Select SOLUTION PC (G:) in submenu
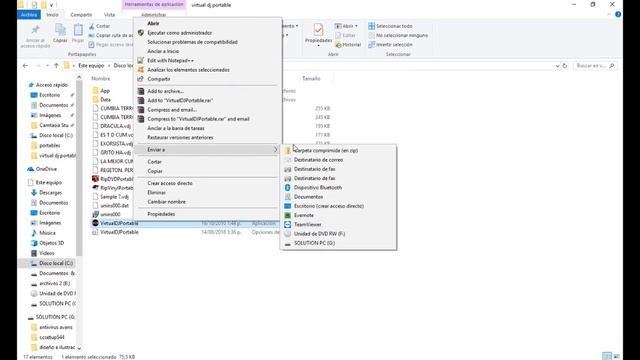This screenshot has width=640, height=360. click(314, 243)
